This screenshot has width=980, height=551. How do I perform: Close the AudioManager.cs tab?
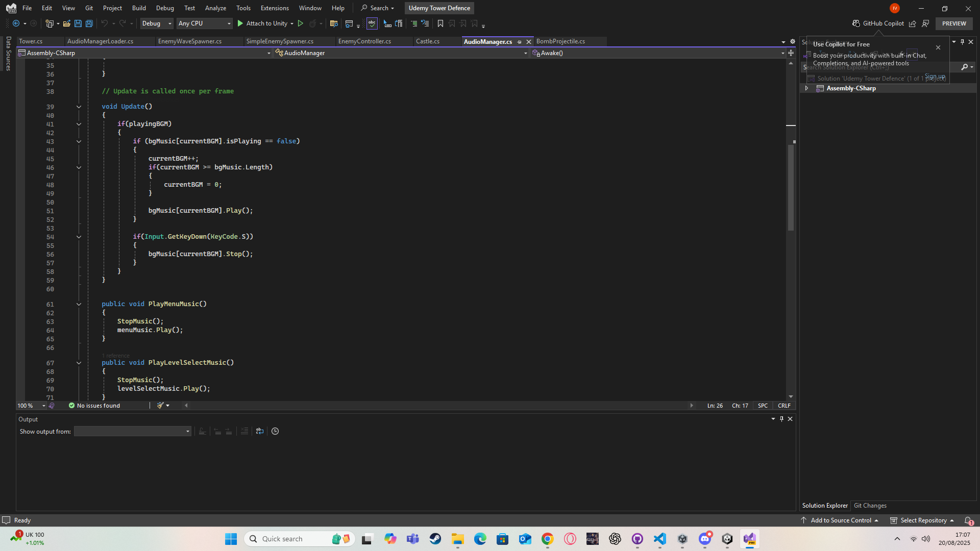529,42
